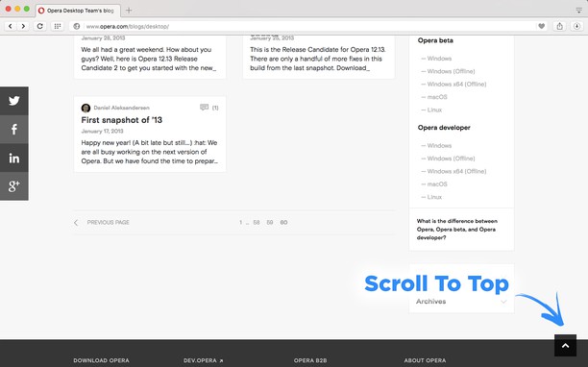Select the Opera Desktop Team's blog tab
Viewport: 588px width, 367px height.
79,11
